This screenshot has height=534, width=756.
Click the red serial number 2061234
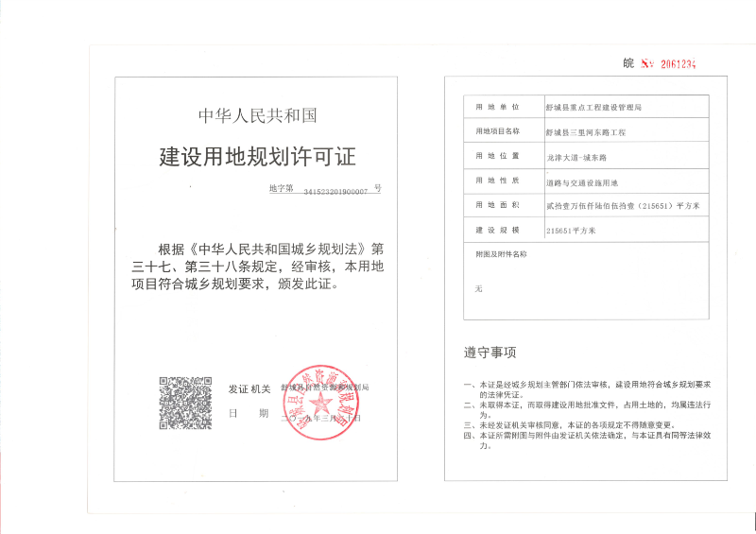pos(679,63)
